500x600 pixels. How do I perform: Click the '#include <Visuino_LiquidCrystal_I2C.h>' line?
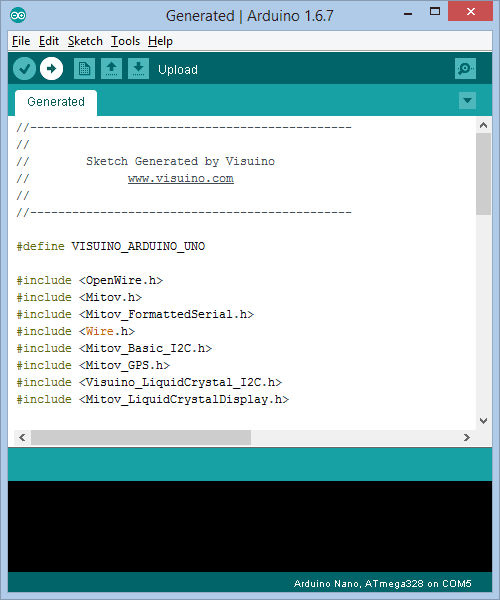pos(149,382)
